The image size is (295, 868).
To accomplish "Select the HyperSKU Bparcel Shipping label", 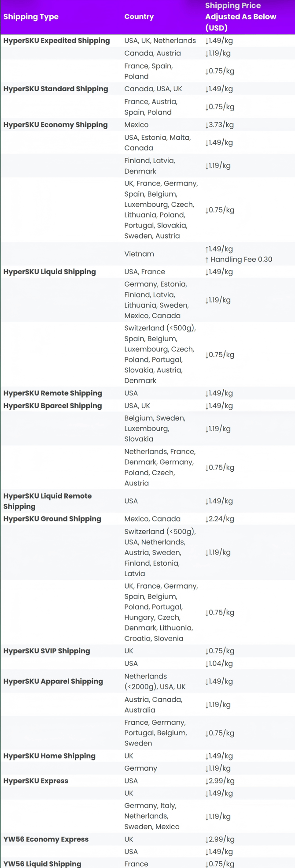I will 52,406.
